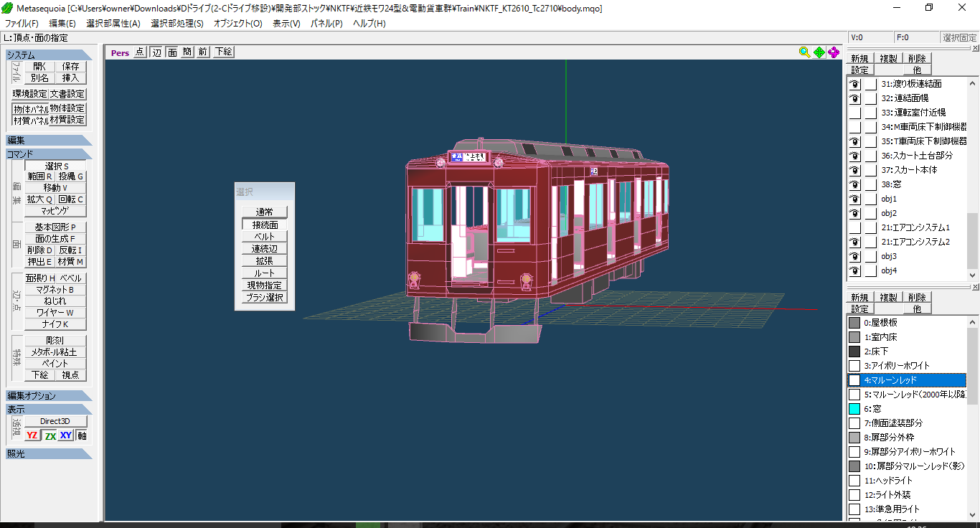Viewport: 980px width, 528px height.
Task: Click the green pan view icon
Action: click(819, 52)
